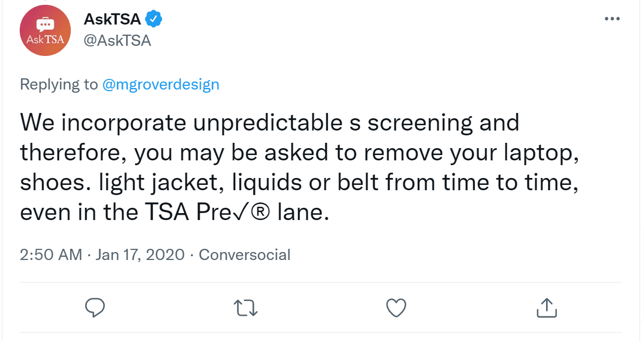Click the Jan 17, 2020 date
This screenshot has width=644, height=341.
coord(140,254)
